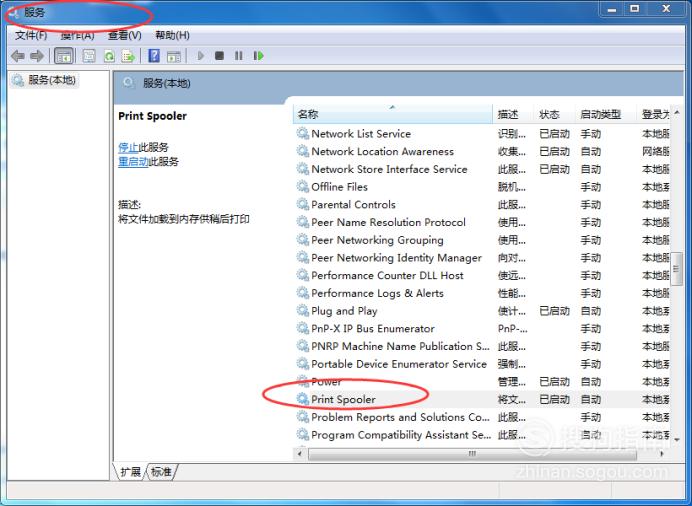The width and height of the screenshot is (692, 506).
Task: Click the horizontal scrollbar thumb
Action: [x=472, y=454]
